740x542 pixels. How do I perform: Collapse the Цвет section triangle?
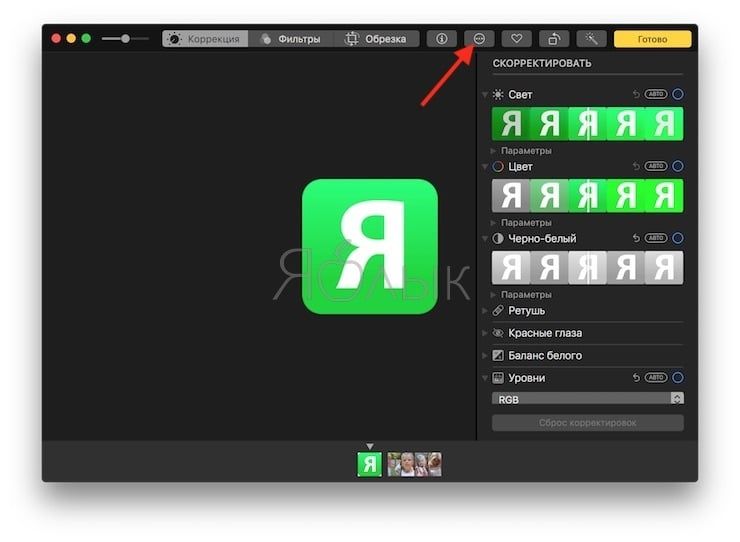pyautogui.click(x=485, y=167)
